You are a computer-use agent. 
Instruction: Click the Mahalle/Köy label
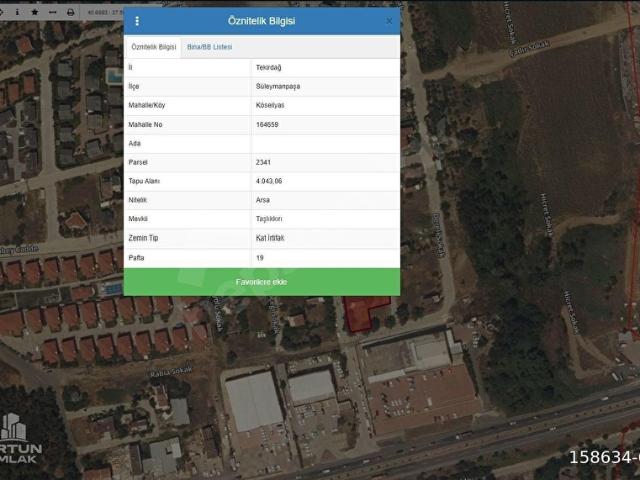(x=147, y=105)
